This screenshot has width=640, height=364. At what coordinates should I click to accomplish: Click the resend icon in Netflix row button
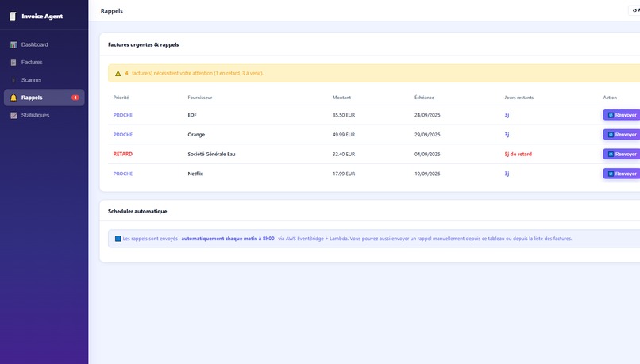611,174
